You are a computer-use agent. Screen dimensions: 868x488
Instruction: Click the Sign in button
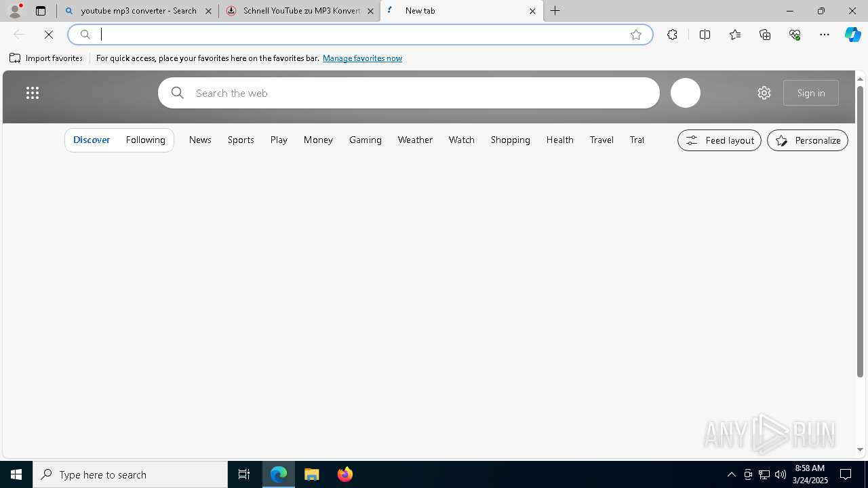[811, 93]
